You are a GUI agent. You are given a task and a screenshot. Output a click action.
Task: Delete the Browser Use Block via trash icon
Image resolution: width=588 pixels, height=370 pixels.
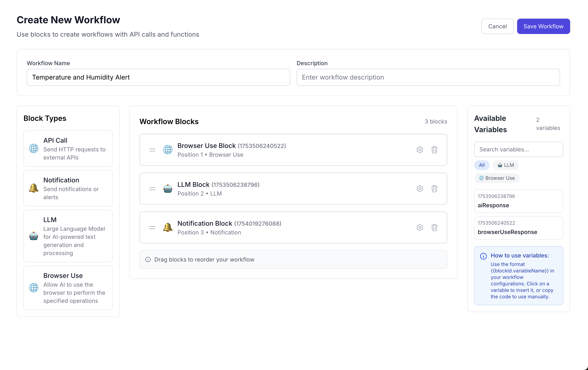(434, 150)
